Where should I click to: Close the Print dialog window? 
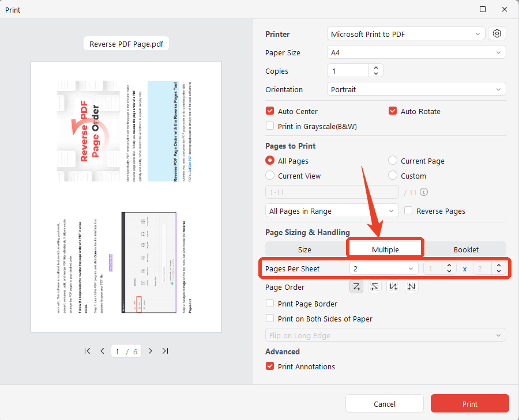(505, 9)
